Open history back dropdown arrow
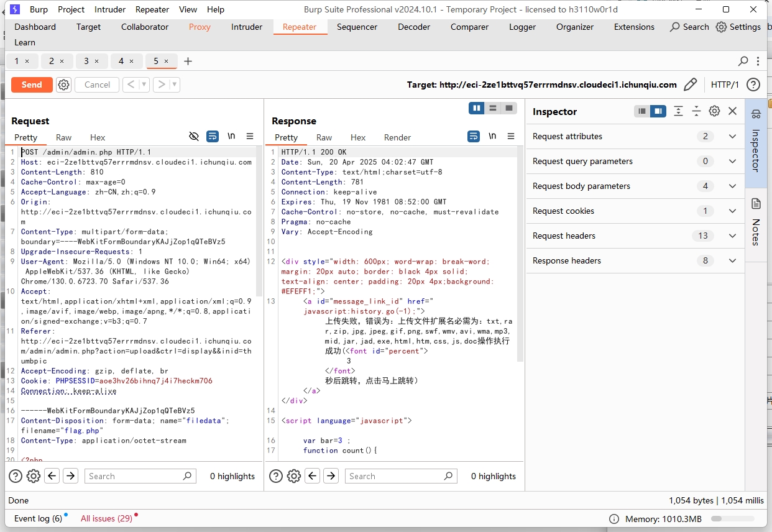Viewport: 772px width, 532px height. click(x=144, y=85)
